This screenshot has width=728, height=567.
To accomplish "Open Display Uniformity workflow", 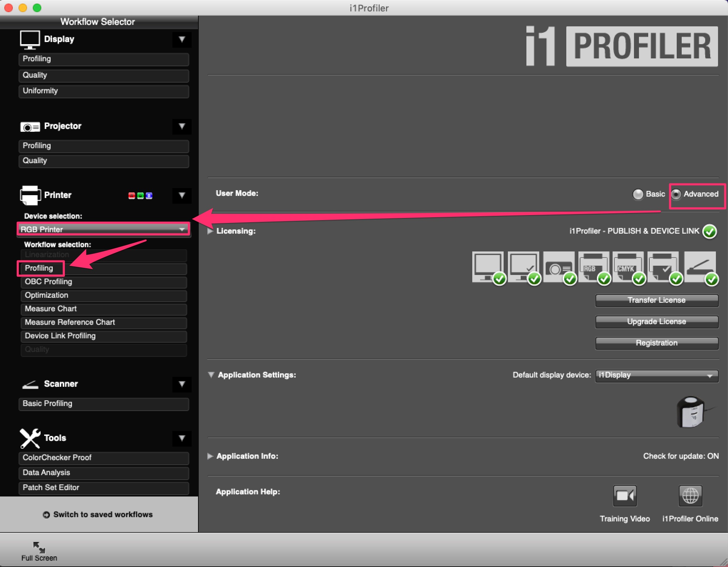I will (103, 91).
